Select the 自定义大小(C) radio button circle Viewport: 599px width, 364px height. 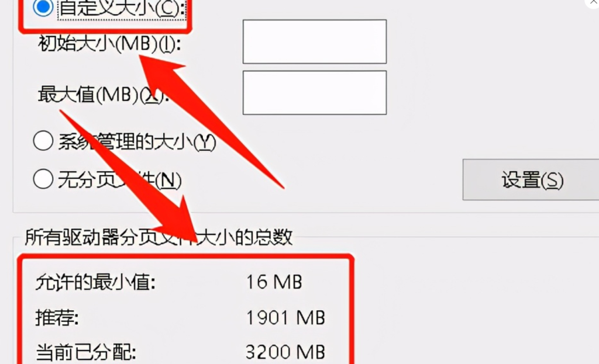coord(43,7)
